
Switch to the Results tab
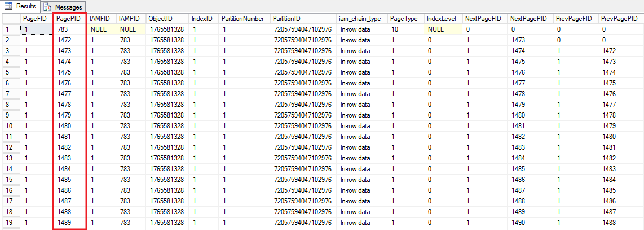click(x=20, y=6)
